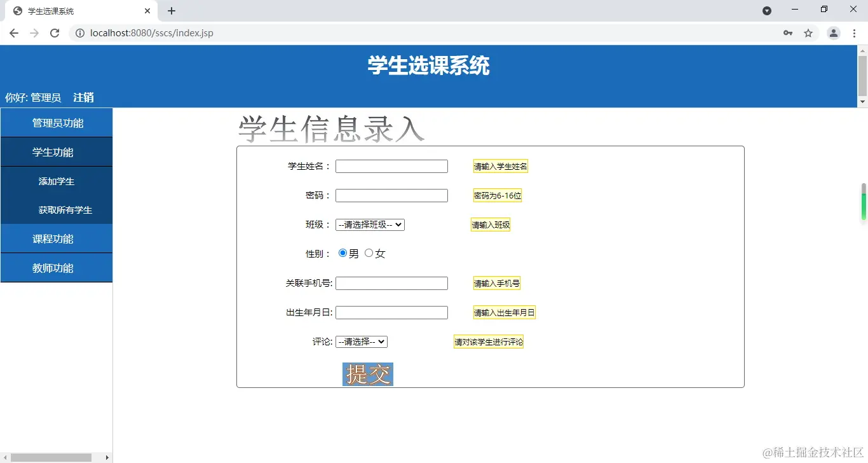Open Chrome's three-dot menu

[855, 32]
